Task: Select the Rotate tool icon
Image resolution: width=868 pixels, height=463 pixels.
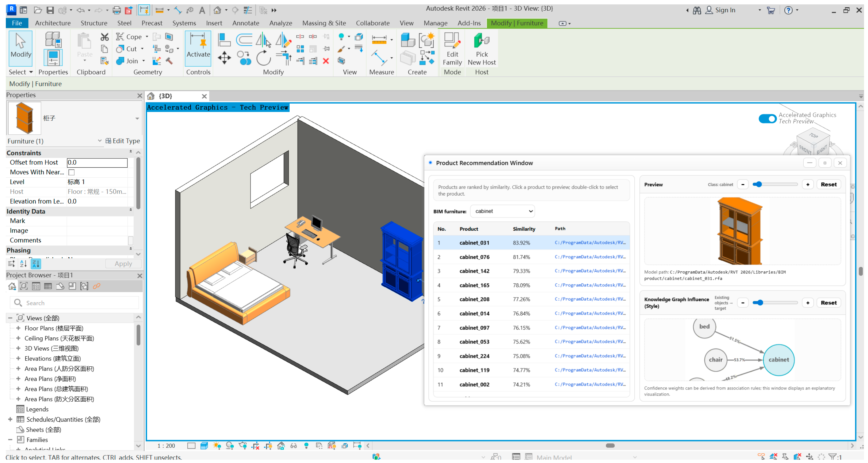Action: [x=263, y=58]
